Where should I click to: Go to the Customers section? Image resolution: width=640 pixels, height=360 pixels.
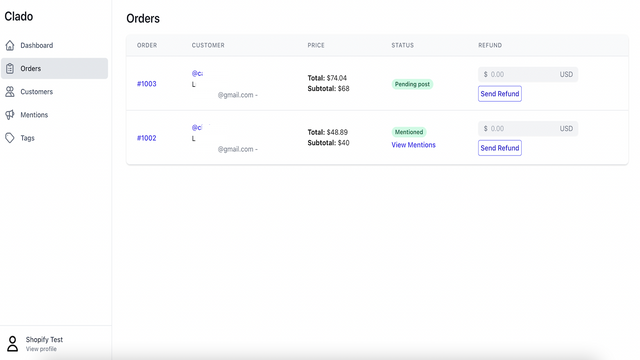point(54,92)
